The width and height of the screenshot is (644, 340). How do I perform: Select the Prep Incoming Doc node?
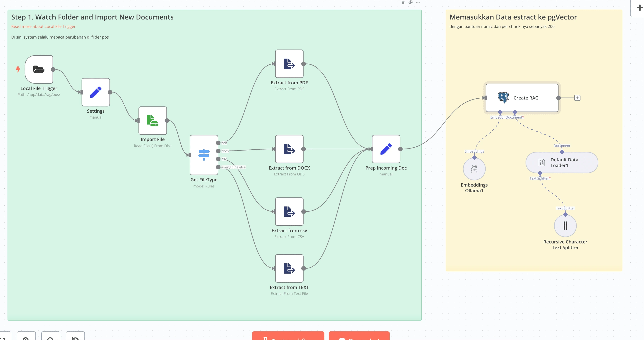[x=386, y=149]
